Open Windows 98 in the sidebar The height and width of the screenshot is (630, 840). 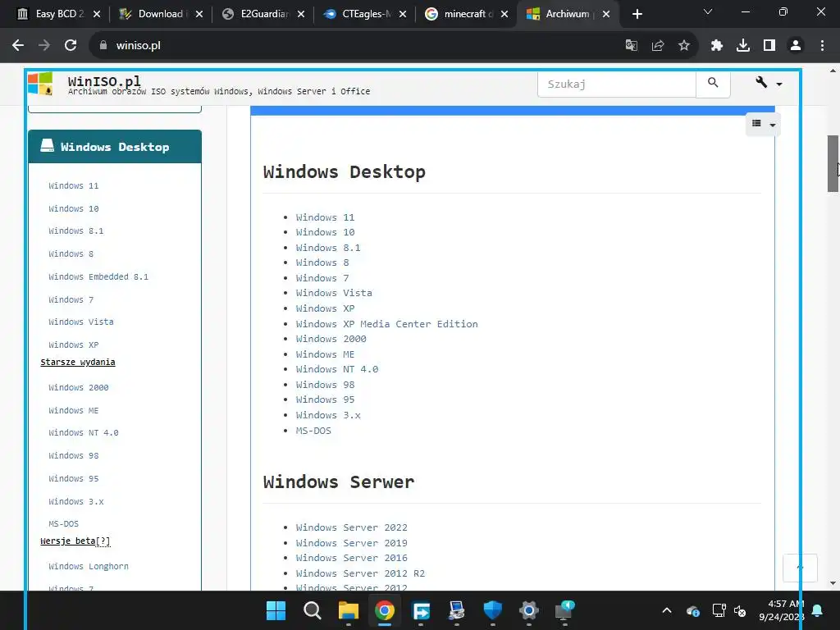[73, 456]
